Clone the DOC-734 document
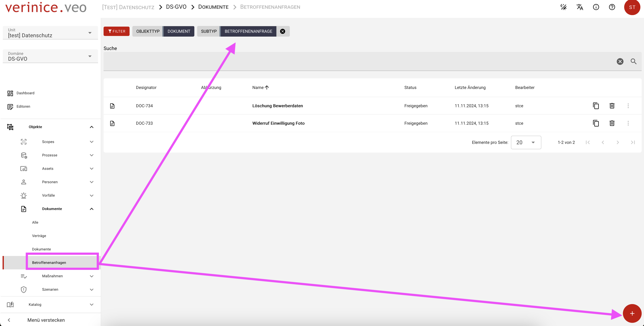Screen dimensions: 644x326 (x=596, y=106)
